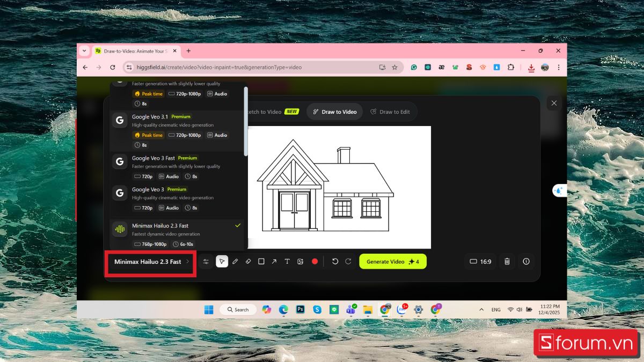Open tab search dropdown
Screen dimensions: 644x362
(84, 51)
